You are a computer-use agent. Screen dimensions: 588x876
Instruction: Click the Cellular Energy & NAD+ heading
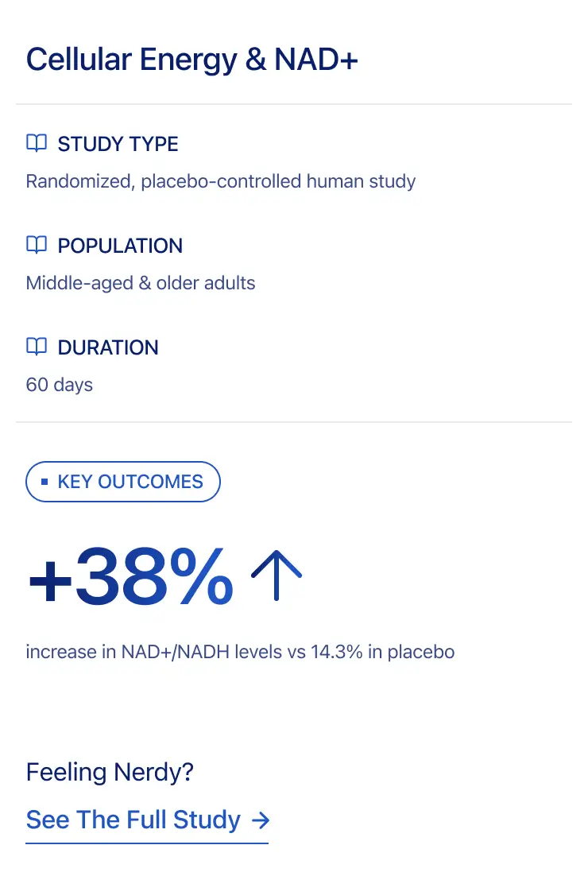[x=192, y=60]
